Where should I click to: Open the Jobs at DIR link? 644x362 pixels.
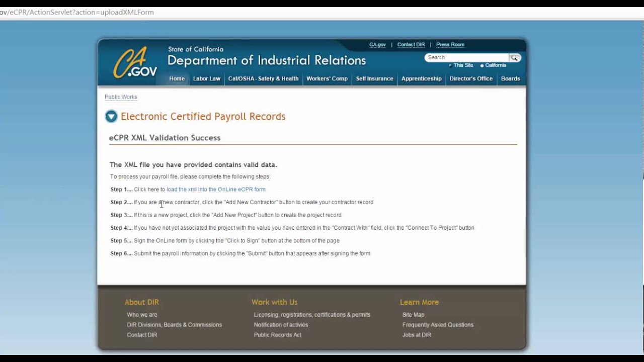coord(417,335)
